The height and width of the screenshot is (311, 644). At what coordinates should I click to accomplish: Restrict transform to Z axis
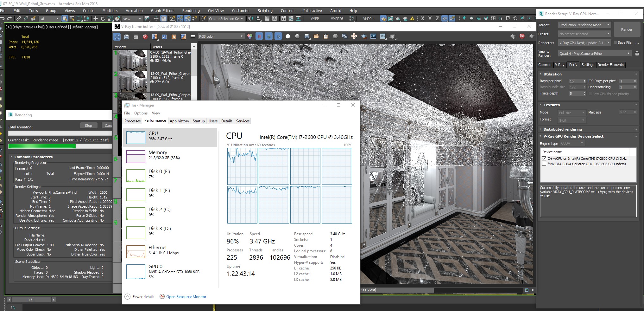pos(437,19)
